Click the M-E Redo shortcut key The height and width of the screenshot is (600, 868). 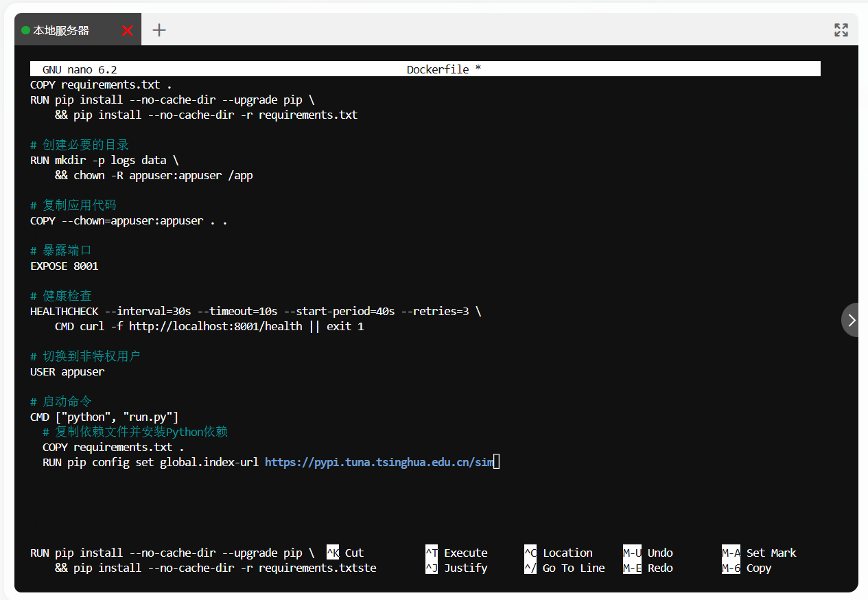point(632,568)
